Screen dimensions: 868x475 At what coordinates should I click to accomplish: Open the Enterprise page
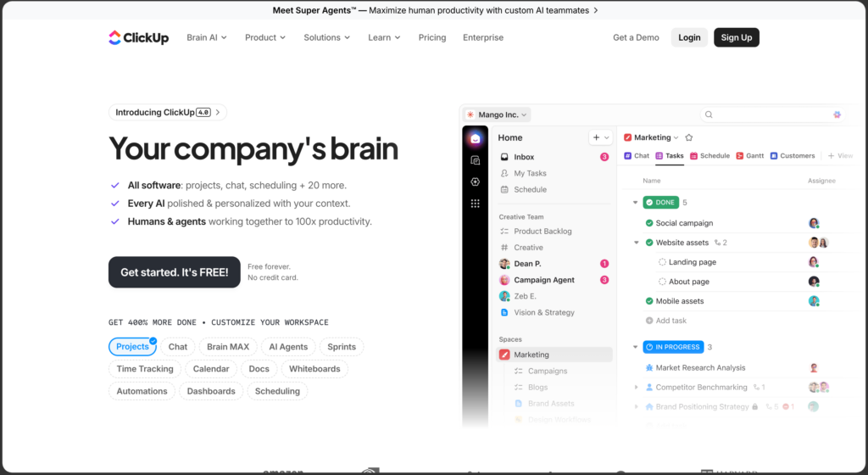pos(482,37)
